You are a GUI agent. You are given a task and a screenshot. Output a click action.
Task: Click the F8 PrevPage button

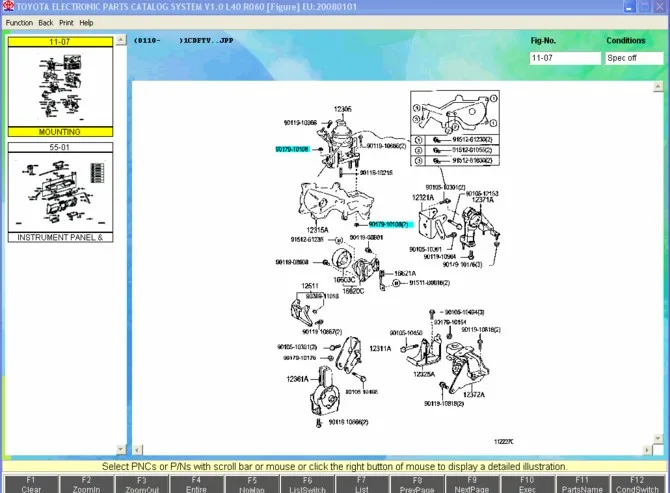click(x=417, y=484)
